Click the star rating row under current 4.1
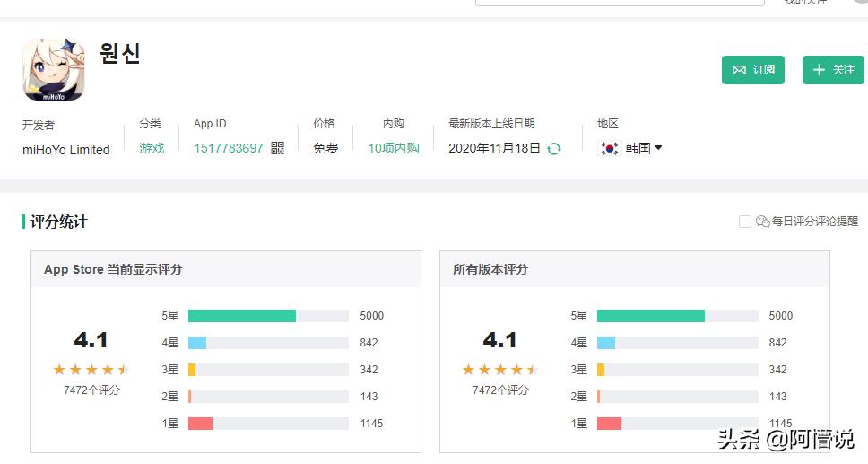The width and height of the screenshot is (868, 464). click(x=91, y=370)
